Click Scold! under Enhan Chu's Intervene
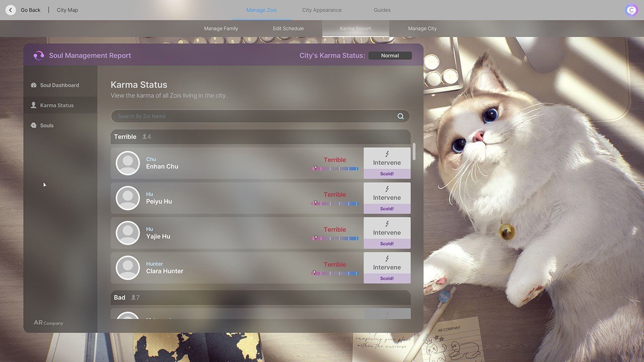This screenshot has height=362, width=644. [387, 174]
